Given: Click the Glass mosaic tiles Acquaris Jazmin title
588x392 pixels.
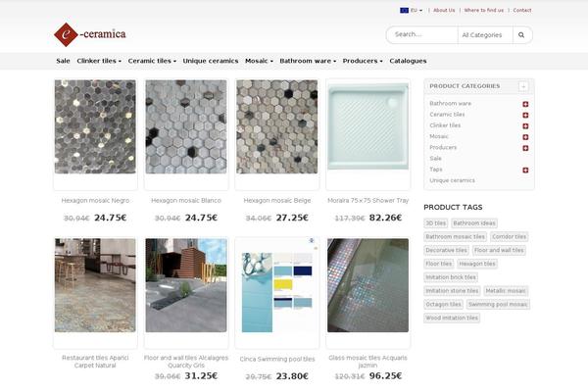Looking at the screenshot, I should [x=367, y=362].
